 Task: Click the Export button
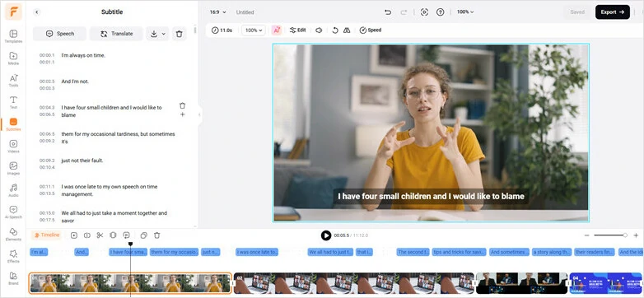(613, 12)
